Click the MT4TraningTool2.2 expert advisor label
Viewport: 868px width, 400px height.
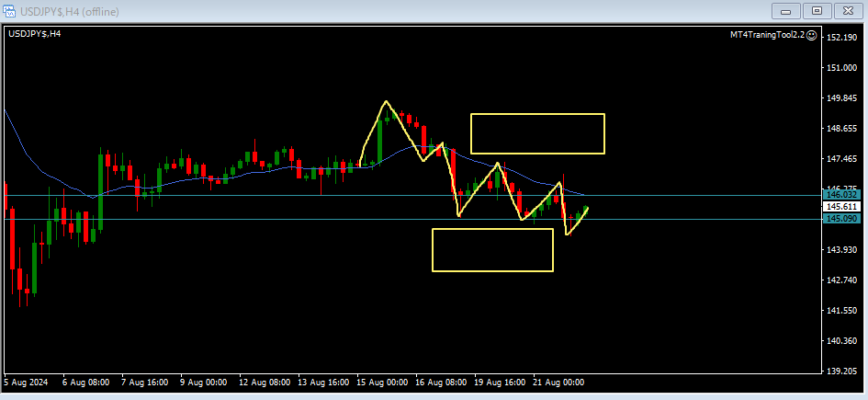click(x=766, y=34)
